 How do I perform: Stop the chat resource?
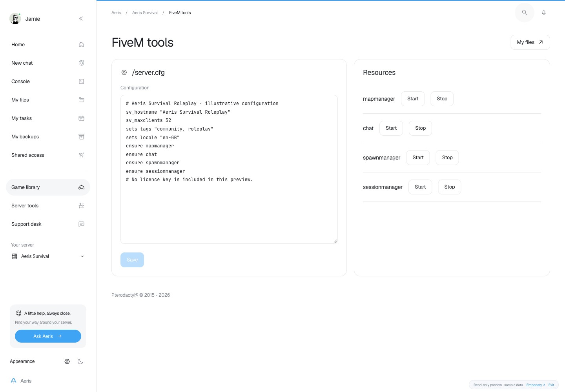pos(420,128)
